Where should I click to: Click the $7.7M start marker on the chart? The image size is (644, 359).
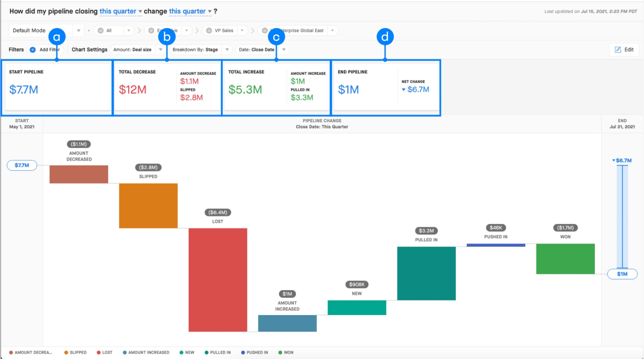pos(22,165)
